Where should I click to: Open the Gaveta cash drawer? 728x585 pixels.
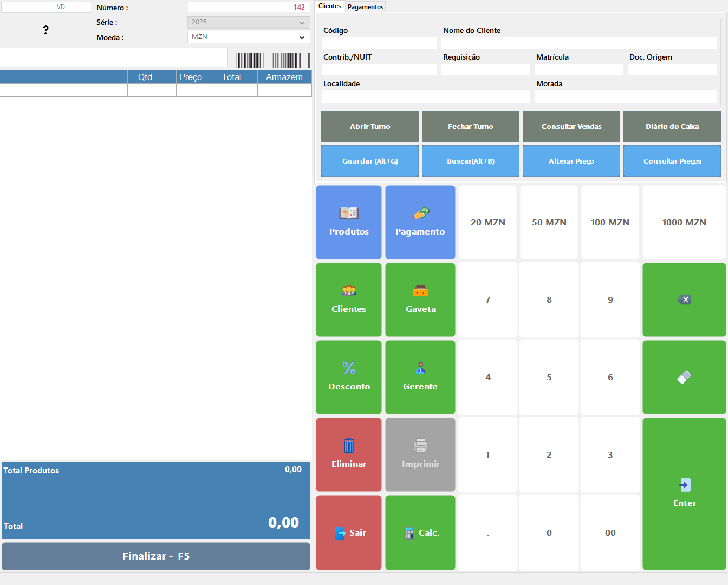pyautogui.click(x=420, y=291)
